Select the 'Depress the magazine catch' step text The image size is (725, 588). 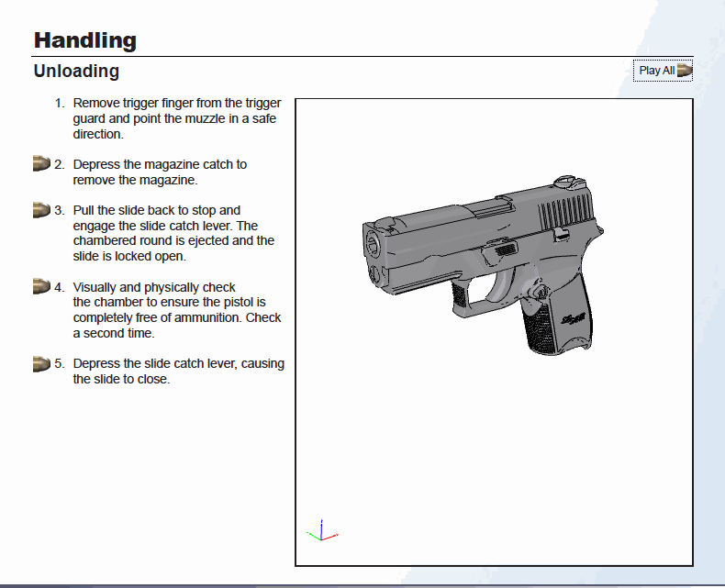pos(160,172)
